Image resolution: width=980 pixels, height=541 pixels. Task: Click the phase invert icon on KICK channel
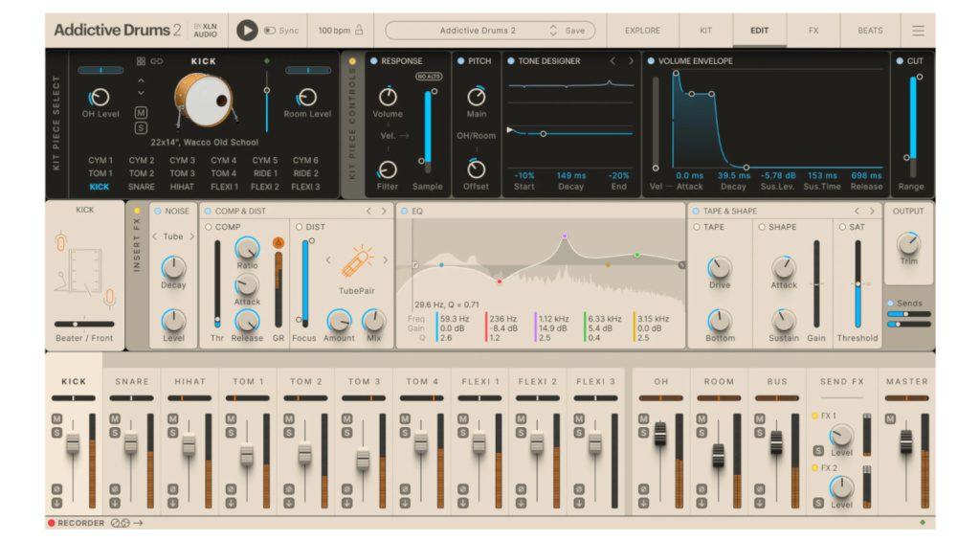coord(56,489)
